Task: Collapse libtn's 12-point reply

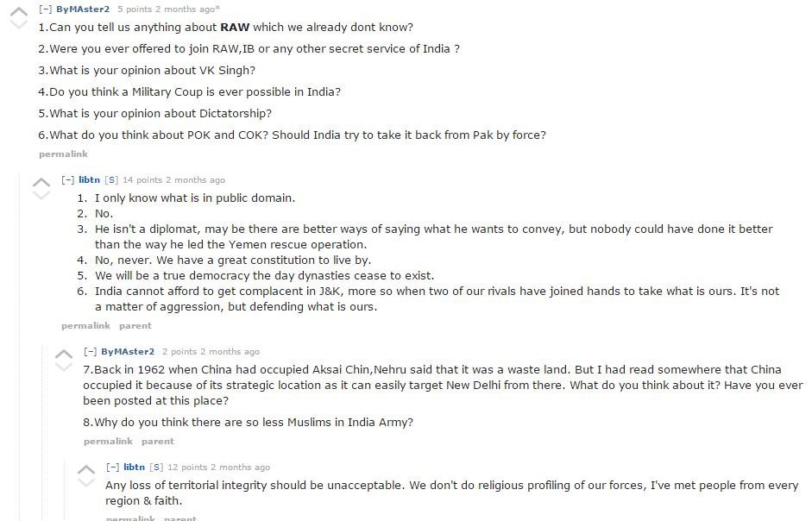Action: coord(112,467)
